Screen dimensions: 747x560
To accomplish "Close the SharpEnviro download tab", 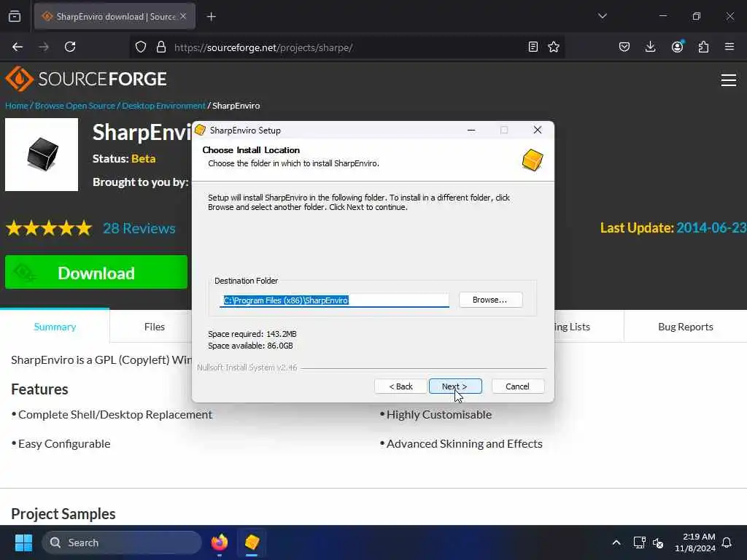I will pos(183,16).
